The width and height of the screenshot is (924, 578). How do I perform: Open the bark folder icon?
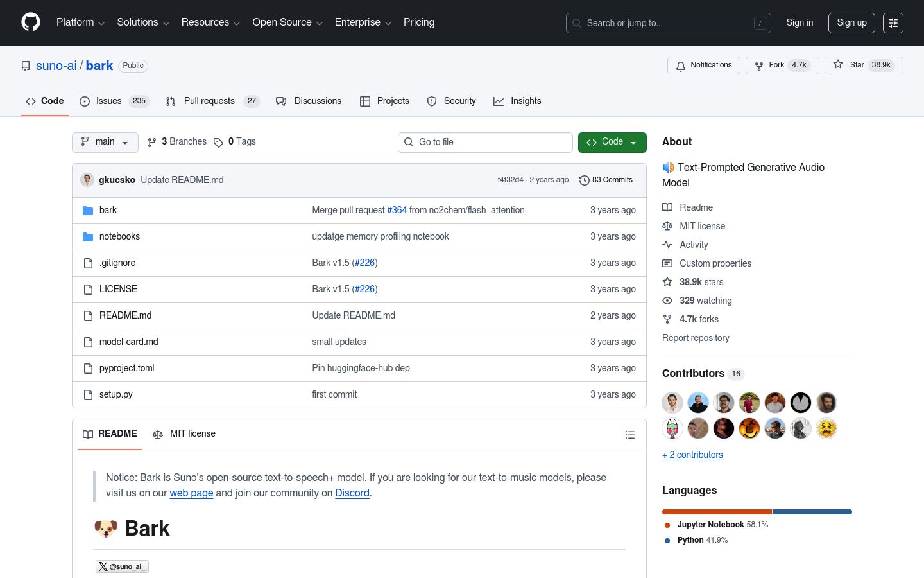point(88,211)
